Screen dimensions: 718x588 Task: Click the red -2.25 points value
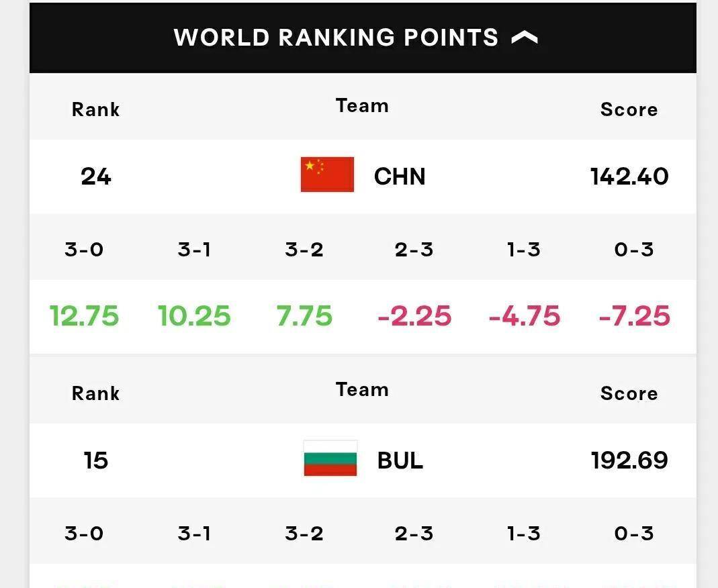414,316
